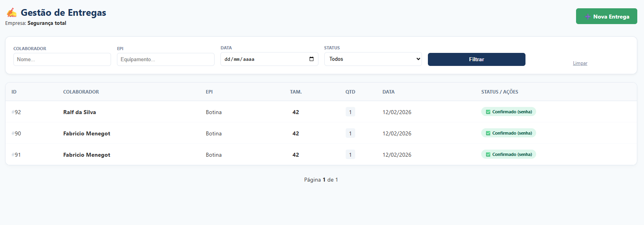Click the checkmark icon for delivery #90
The width and height of the screenshot is (644, 225).
pyautogui.click(x=488, y=133)
